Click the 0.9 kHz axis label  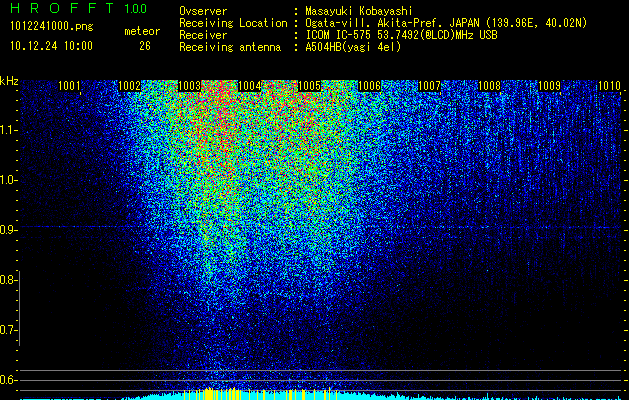(x=8, y=230)
